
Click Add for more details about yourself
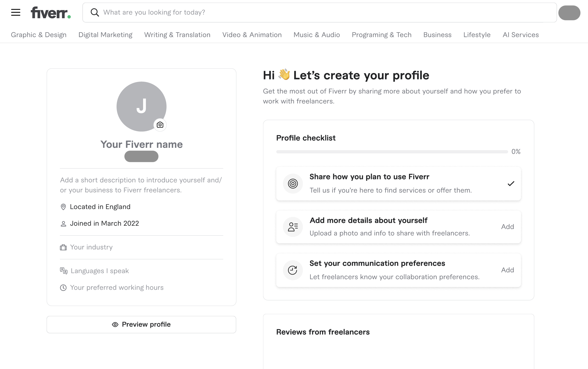[508, 227]
